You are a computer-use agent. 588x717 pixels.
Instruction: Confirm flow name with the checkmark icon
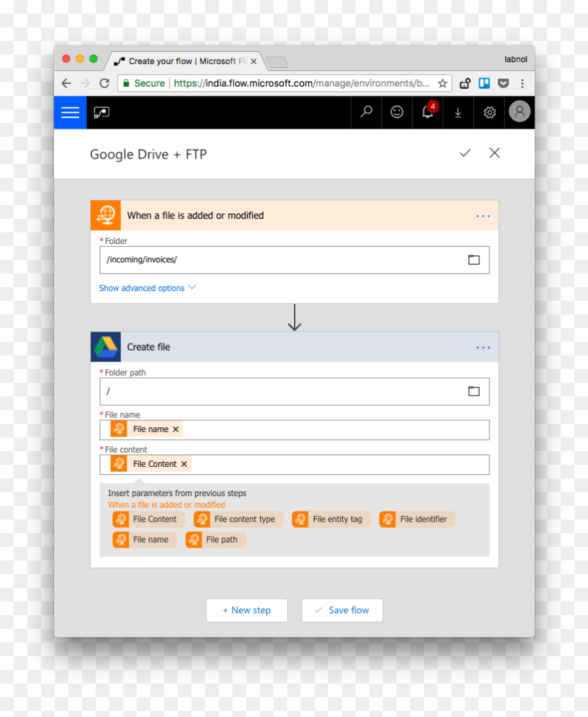tap(465, 152)
